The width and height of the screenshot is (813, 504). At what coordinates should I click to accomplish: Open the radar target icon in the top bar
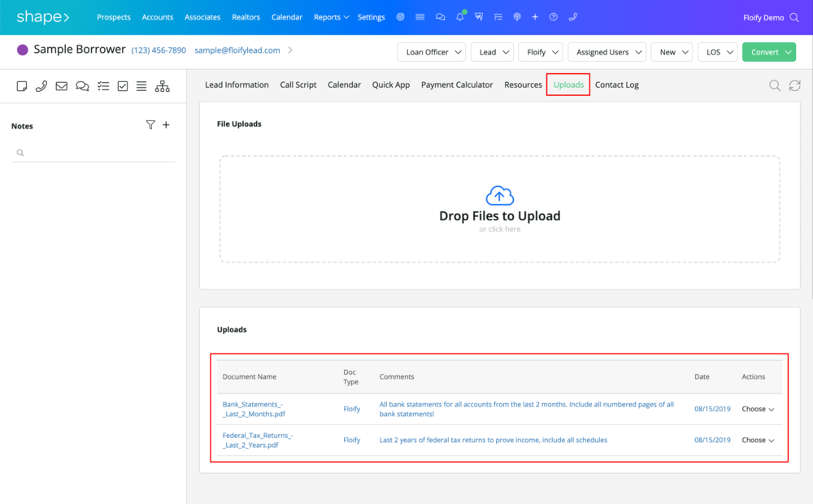coord(400,17)
